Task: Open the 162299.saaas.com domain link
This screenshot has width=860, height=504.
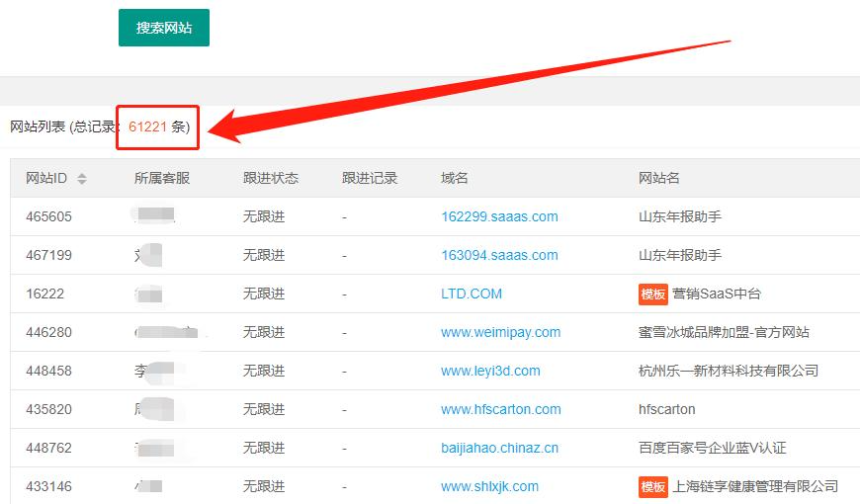Action: click(499, 216)
